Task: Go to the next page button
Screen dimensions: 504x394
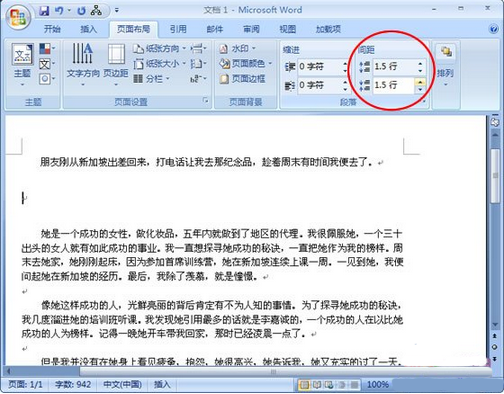Action: click(x=495, y=359)
